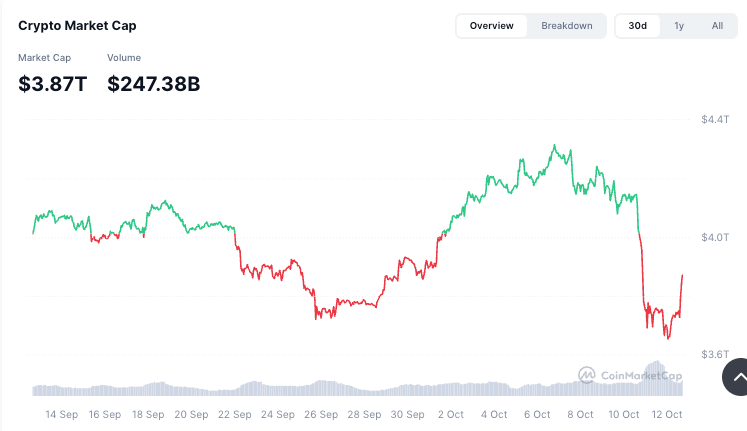Image resolution: width=747 pixels, height=431 pixels.
Task: Click the 12 Oct date label
Action: coord(666,414)
